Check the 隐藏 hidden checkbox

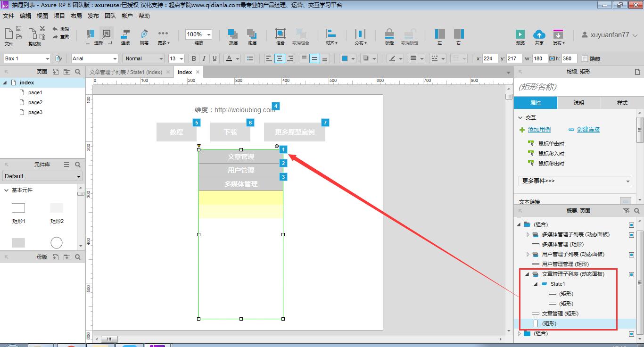coord(585,58)
